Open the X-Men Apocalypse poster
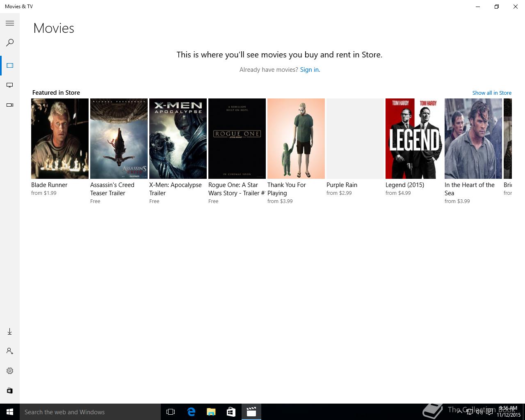 pyautogui.click(x=178, y=139)
